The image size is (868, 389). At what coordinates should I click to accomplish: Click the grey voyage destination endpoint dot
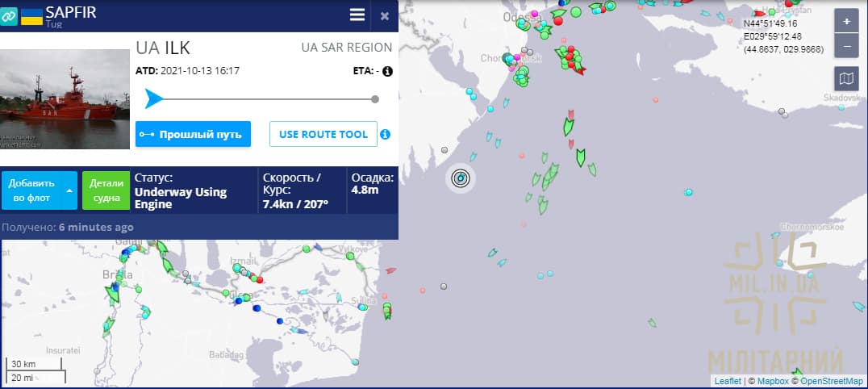375,99
